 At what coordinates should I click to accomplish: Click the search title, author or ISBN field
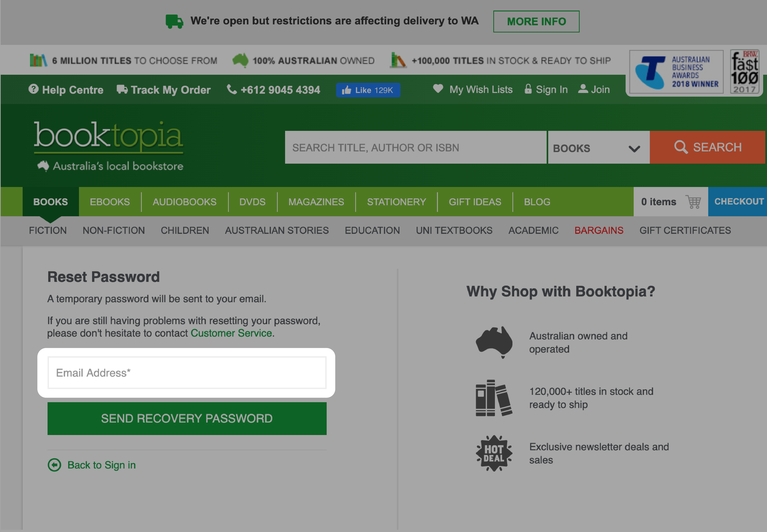coord(415,147)
